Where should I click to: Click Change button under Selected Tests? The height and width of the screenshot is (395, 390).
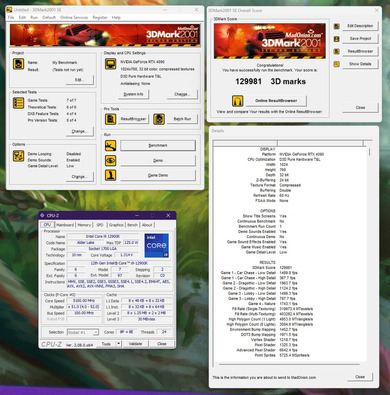click(79, 131)
